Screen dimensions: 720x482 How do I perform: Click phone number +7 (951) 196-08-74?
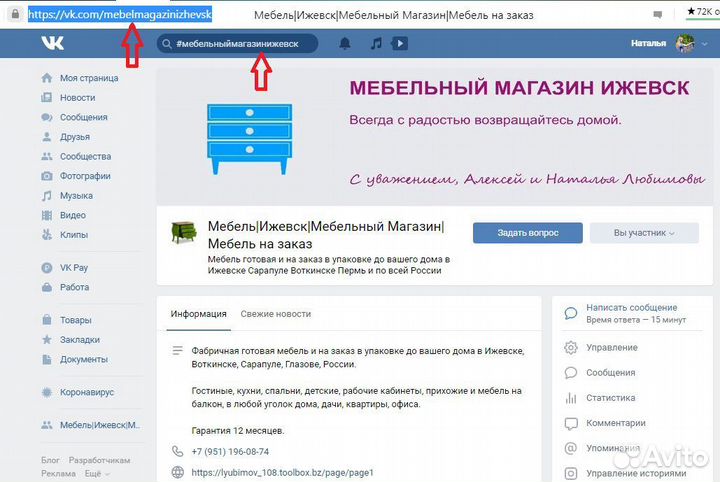(x=230, y=452)
